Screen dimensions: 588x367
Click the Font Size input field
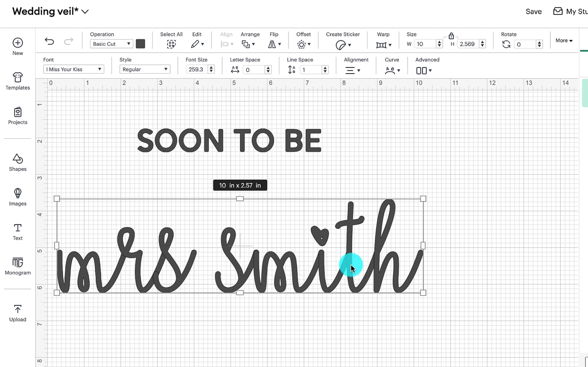tap(196, 69)
